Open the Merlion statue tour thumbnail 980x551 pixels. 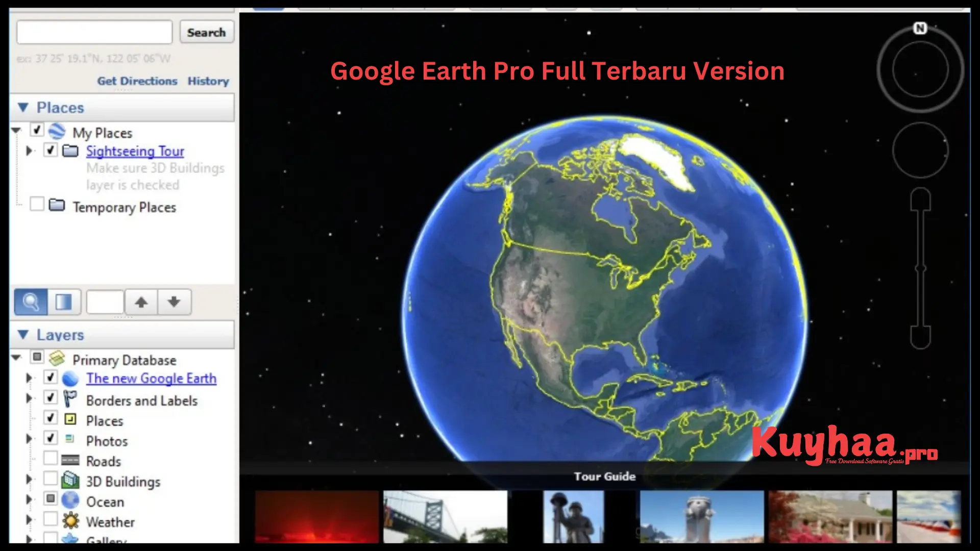pyautogui.click(x=702, y=516)
